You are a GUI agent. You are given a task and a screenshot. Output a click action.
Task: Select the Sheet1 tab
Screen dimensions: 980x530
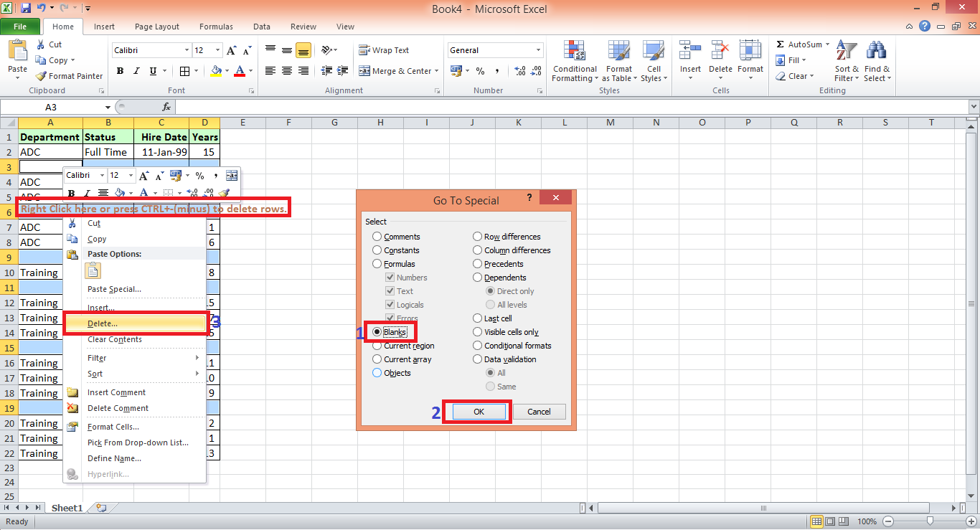[67, 507]
